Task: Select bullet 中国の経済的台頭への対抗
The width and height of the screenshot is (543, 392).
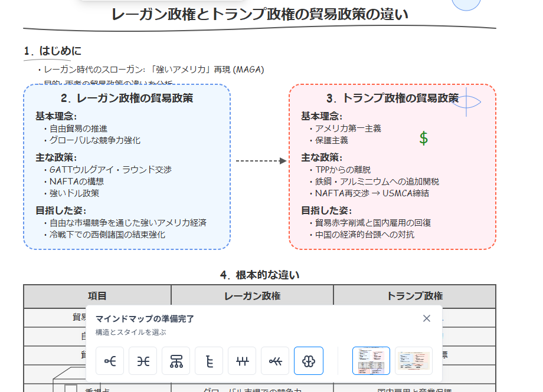Action: click(362, 235)
